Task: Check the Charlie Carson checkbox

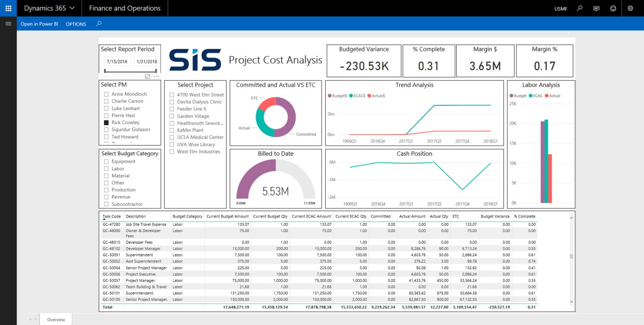Action: point(106,101)
